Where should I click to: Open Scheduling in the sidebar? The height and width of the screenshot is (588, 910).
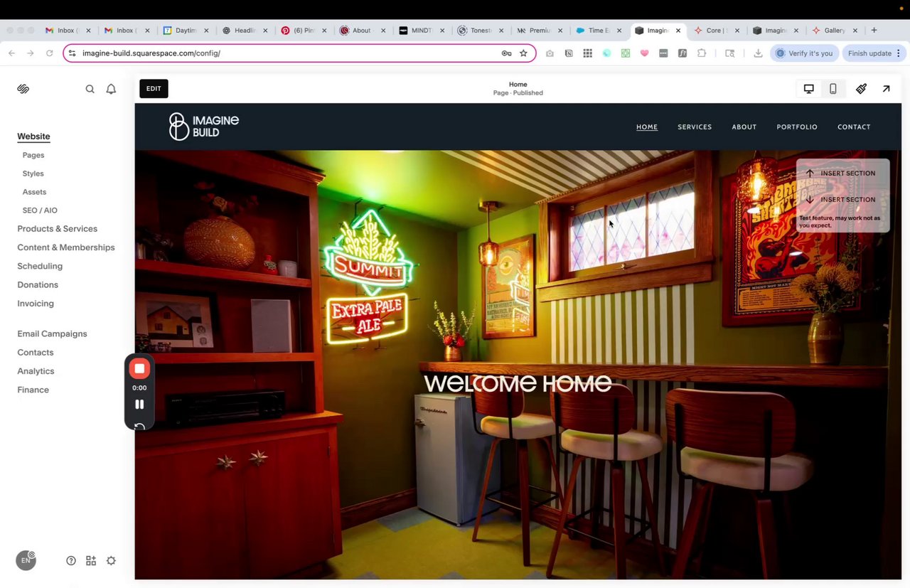[x=40, y=266]
